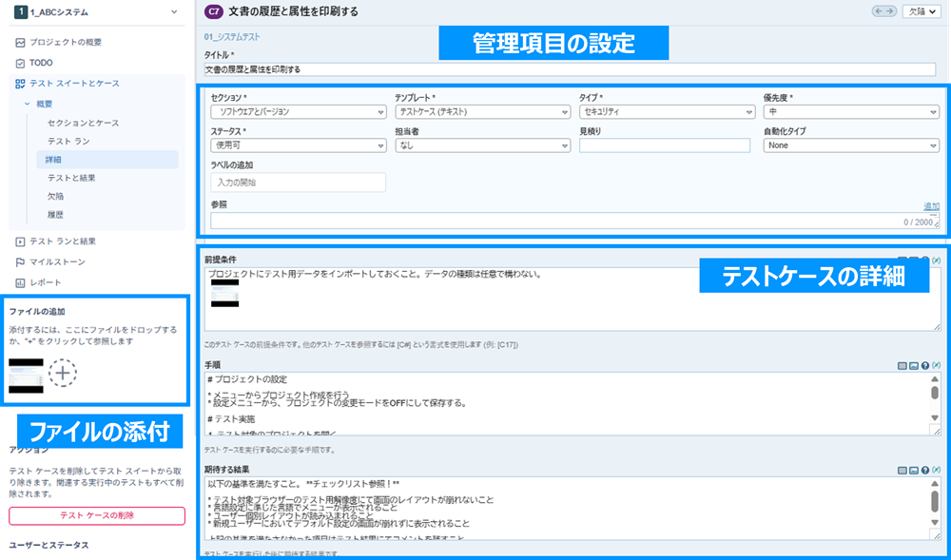
Task: Click the タイトル text field
Action: 570,69
